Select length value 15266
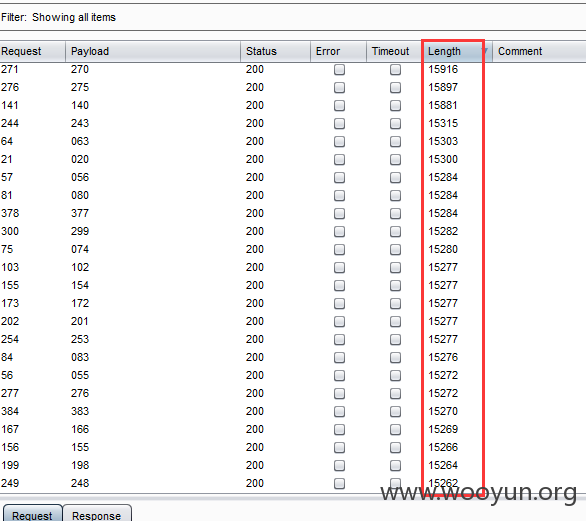Viewport: 586px width, 521px height. click(443, 447)
